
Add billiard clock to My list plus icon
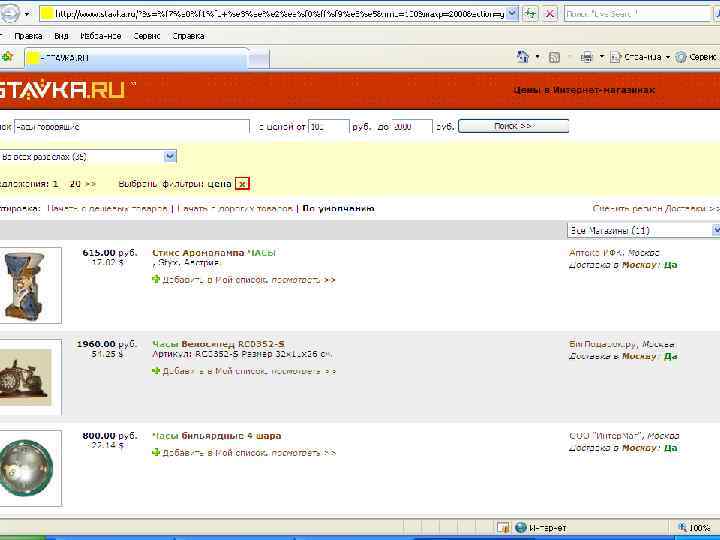click(156, 452)
